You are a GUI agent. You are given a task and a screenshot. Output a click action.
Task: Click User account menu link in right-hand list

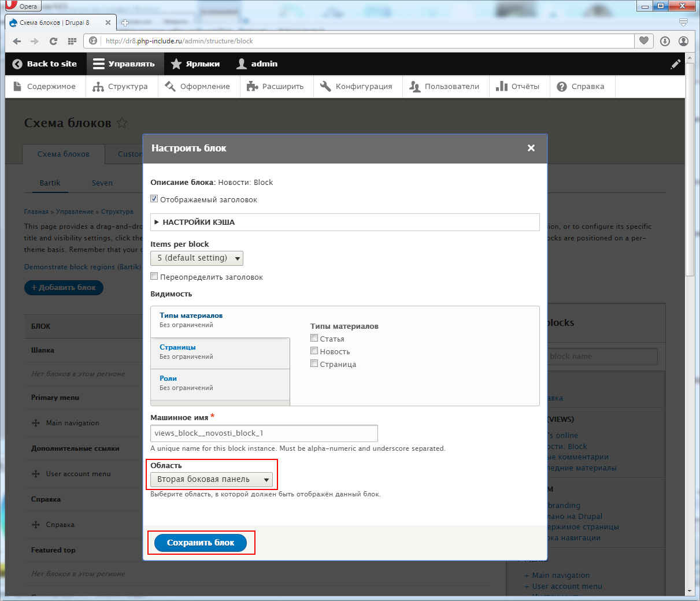pyautogui.click(x=567, y=587)
